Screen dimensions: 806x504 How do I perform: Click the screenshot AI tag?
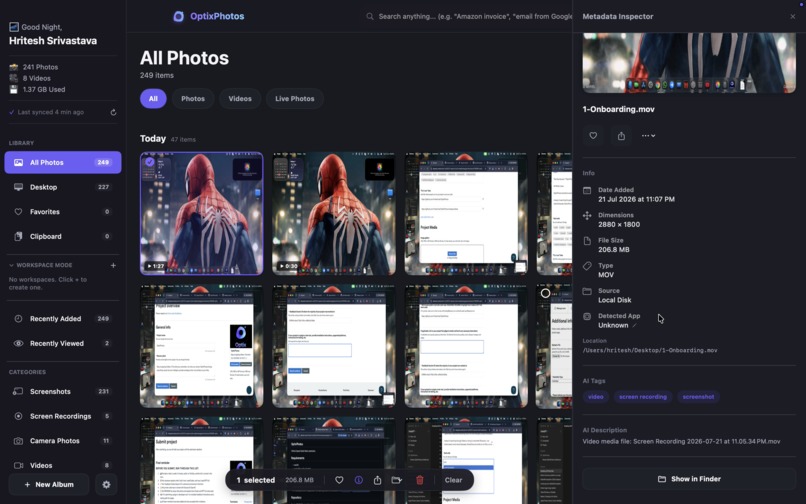click(x=698, y=397)
